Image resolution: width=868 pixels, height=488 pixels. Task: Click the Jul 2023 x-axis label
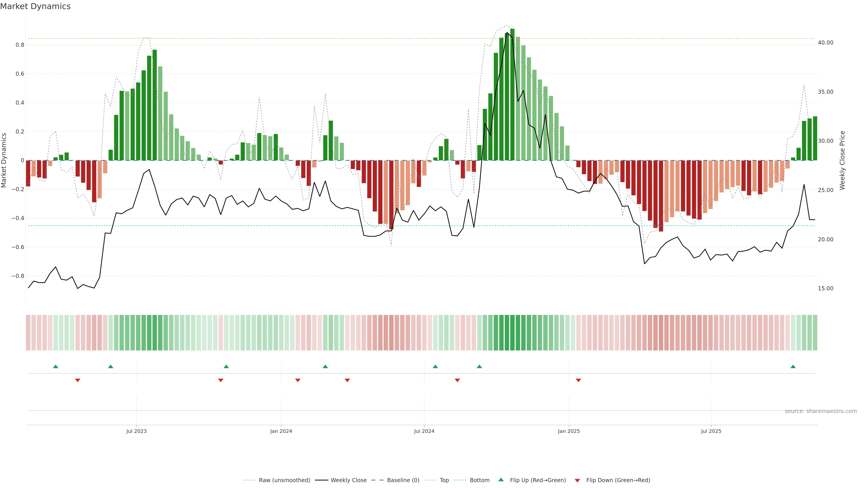(137, 431)
